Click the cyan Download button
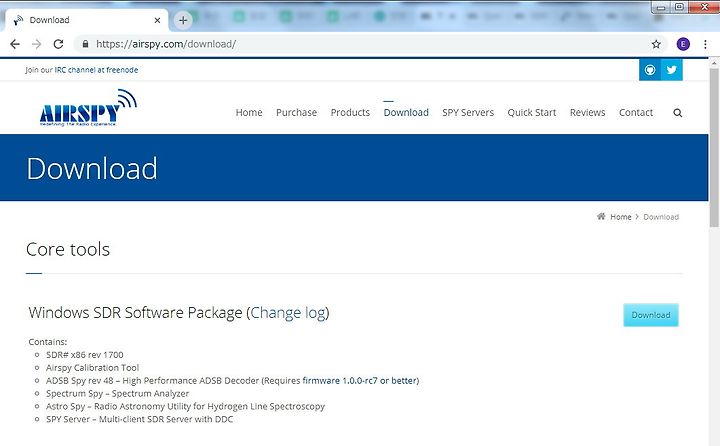The image size is (720, 446). click(x=651, y=315)
